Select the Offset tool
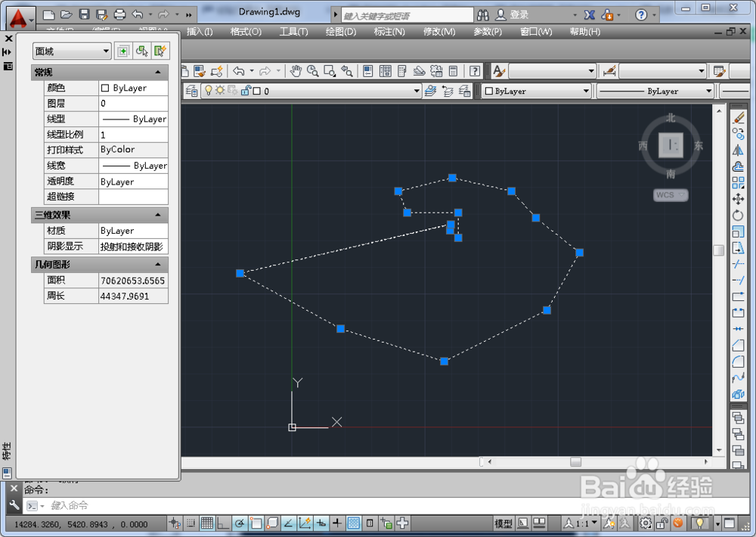This screenshot has width=756, height=537. (738, 166)
